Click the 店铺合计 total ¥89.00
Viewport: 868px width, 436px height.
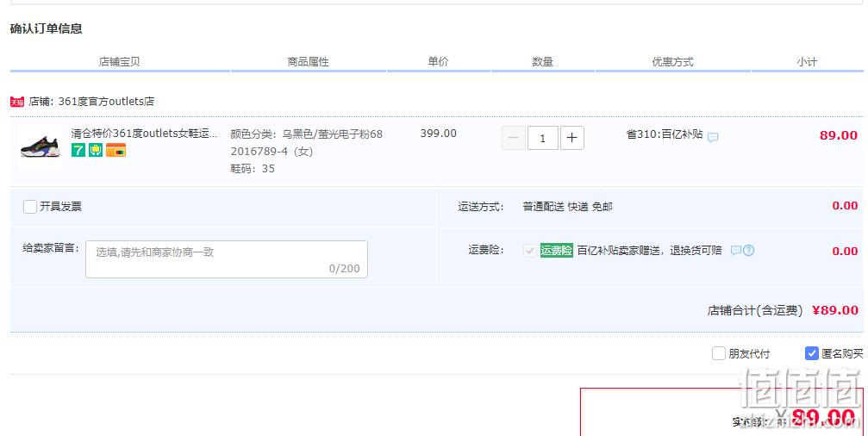pyautogui.click(x=835, y=310)
